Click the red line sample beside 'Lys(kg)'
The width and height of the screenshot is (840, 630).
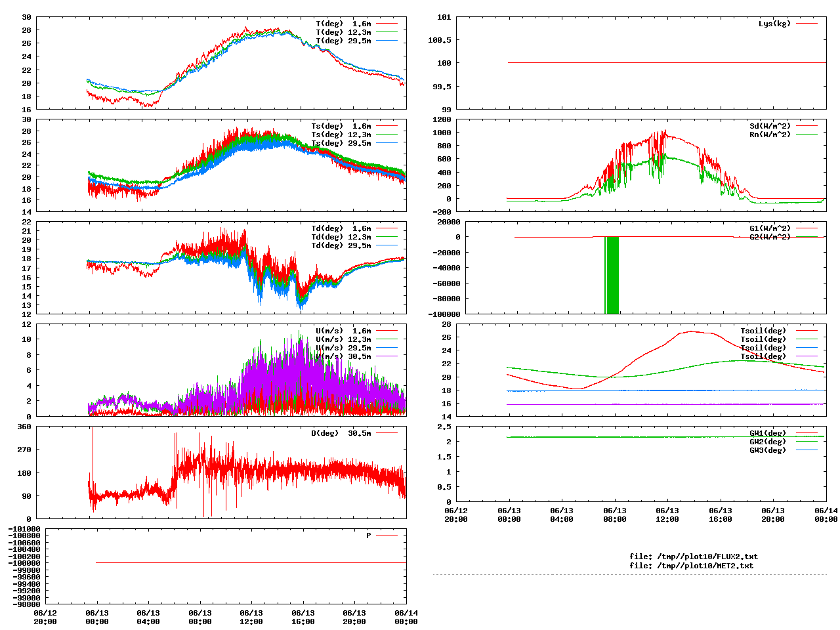807,24
